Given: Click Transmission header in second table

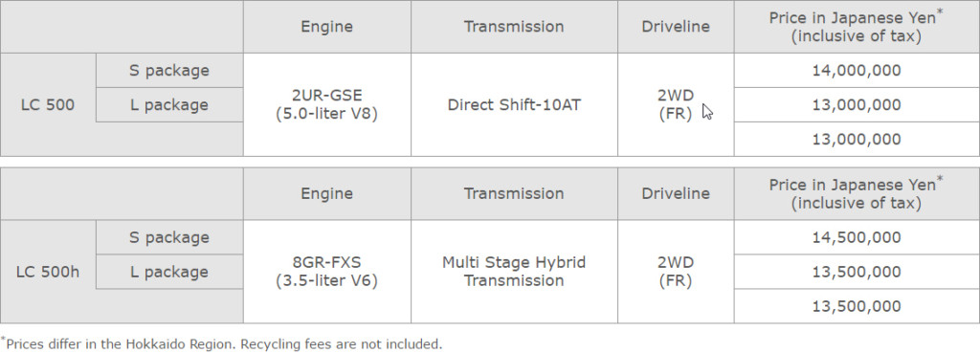Looking at the screenshot, I should (x=514, y=193).
